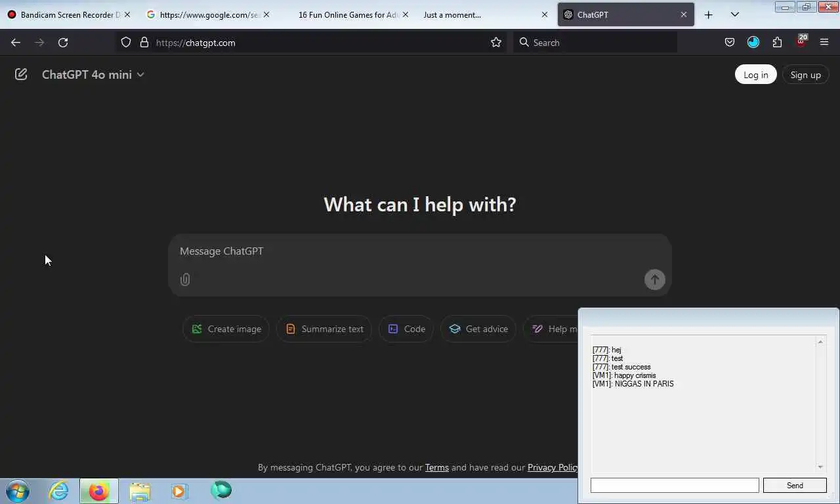
Task: Reload the current page
Action: point(63,43)
